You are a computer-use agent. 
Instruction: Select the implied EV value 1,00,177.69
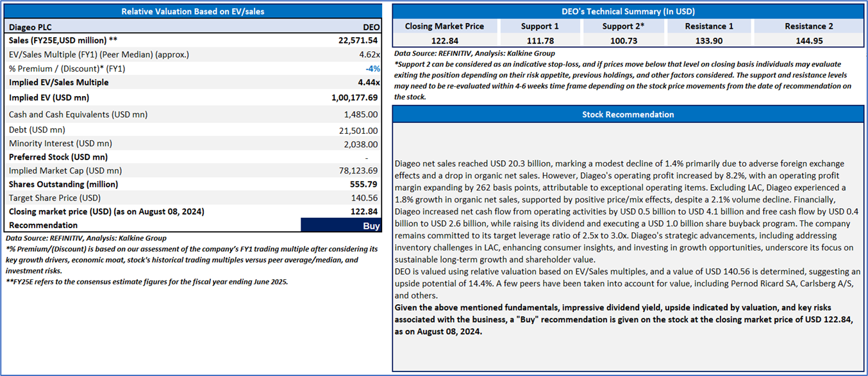pyautogui.click(x=355, y=98)
